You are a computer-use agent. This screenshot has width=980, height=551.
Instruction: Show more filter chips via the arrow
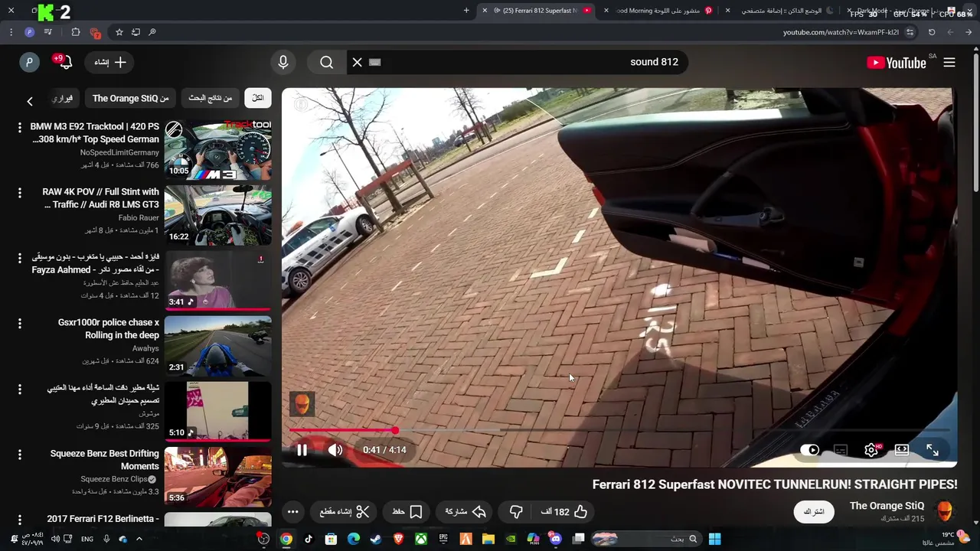pyautogui.click(x=29, y=101)
